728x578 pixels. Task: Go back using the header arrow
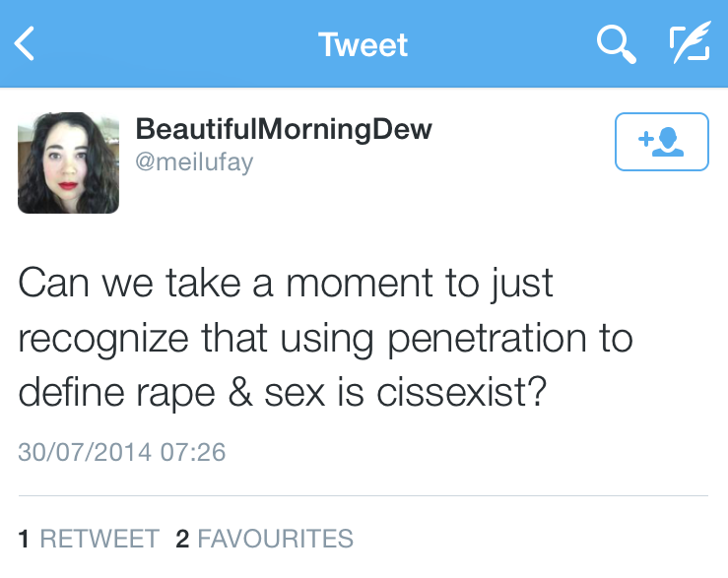click(x=26, y=44)
